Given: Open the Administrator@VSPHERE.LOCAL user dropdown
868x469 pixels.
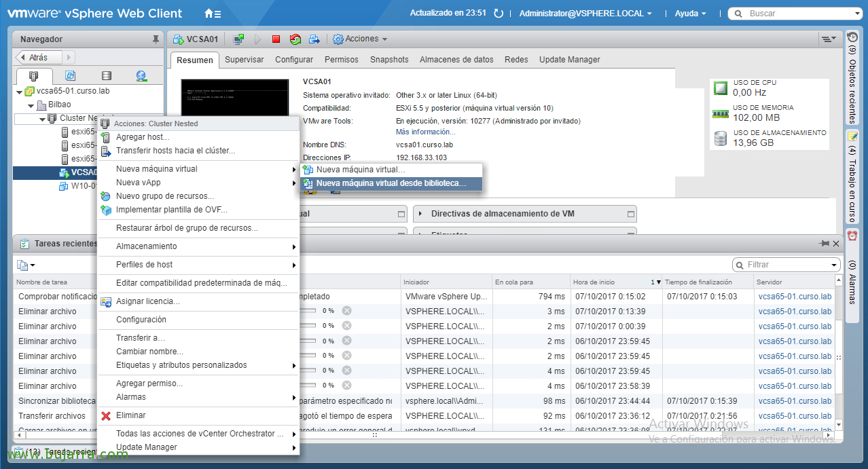Looking at the screenshot, I should (x=585, y=14).
